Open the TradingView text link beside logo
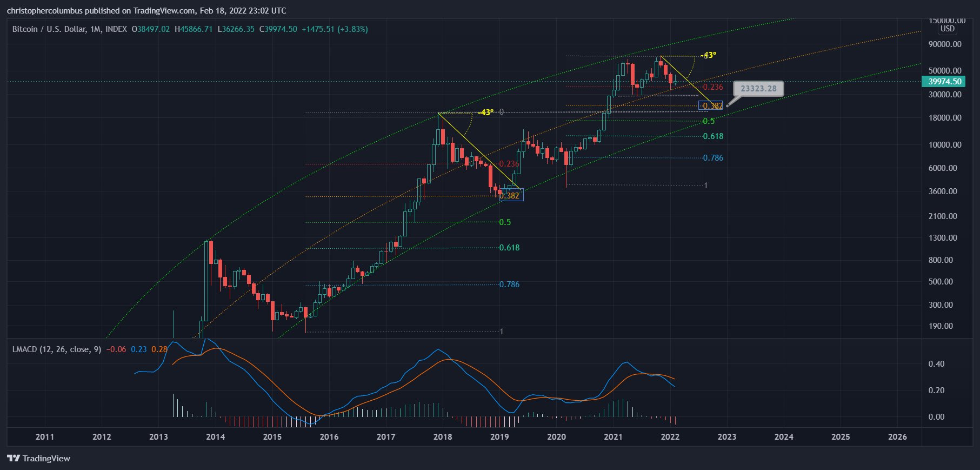 tap(46, 459)
